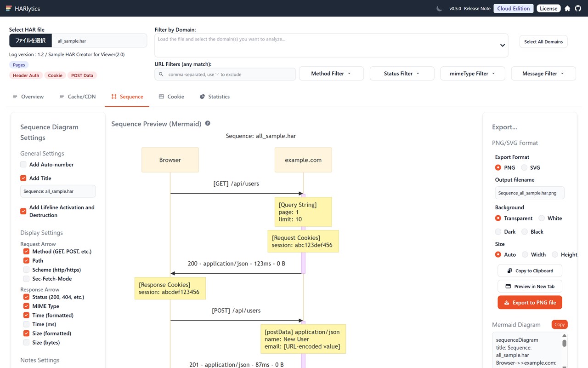Click the Output filename input field
Screen dimensions: 588x368
click(529, 193)
